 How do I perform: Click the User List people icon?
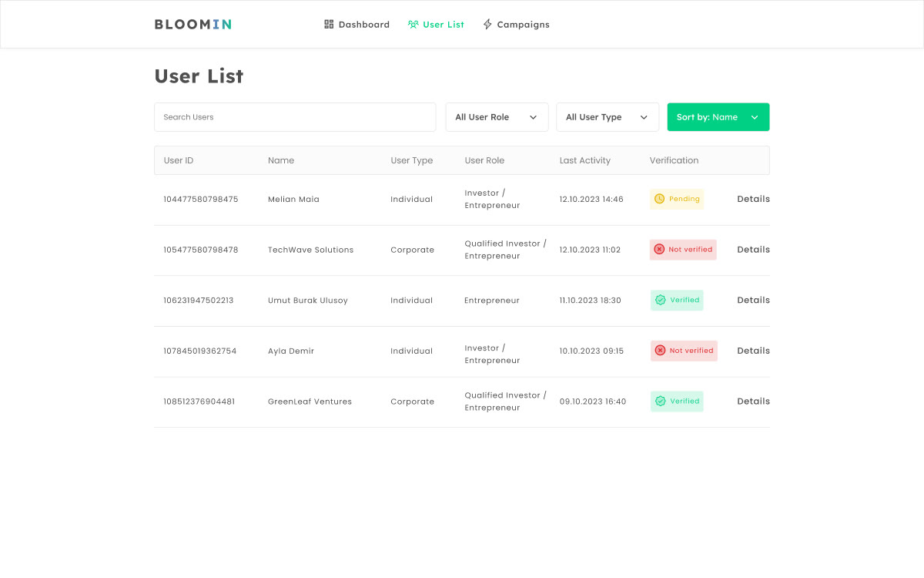coord(413,25)
